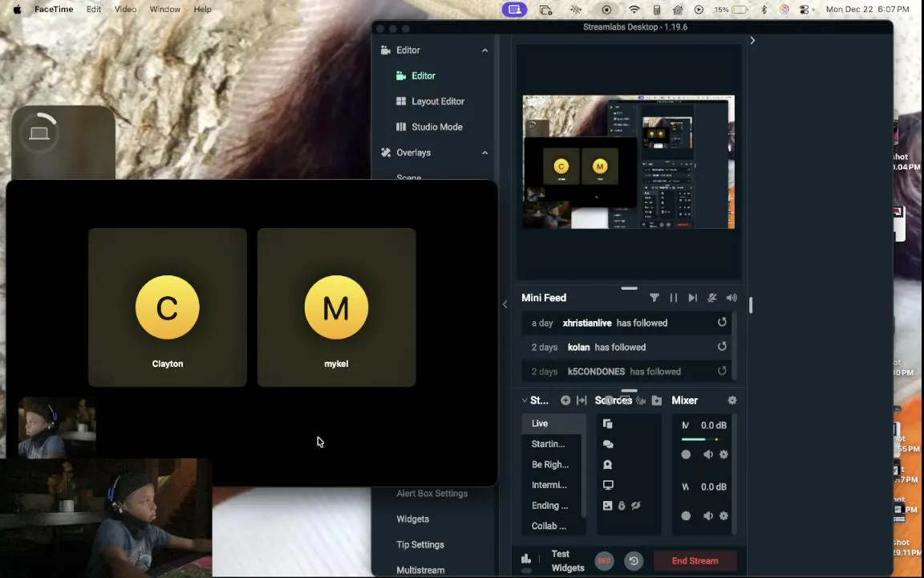Screen dimensions: 924x578
Task: Expand the right chat panel arrow
Action: coord(752,40)
